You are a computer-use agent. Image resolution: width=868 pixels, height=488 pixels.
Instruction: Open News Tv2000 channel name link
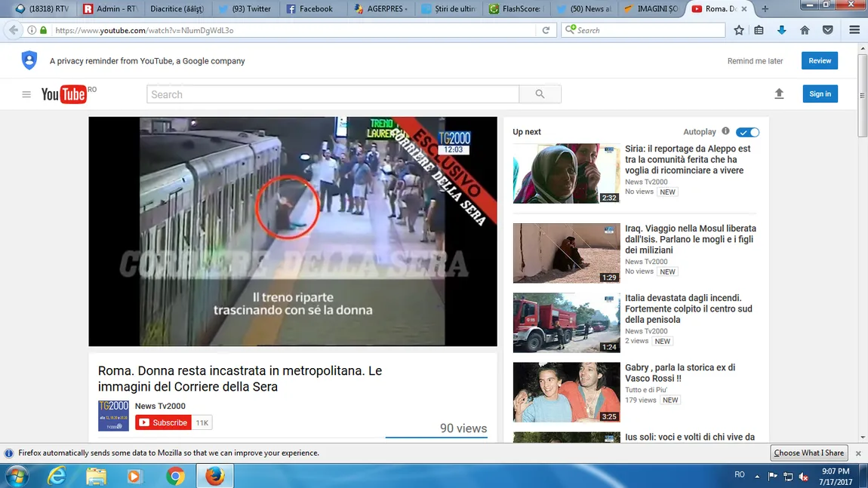(160, 406)
